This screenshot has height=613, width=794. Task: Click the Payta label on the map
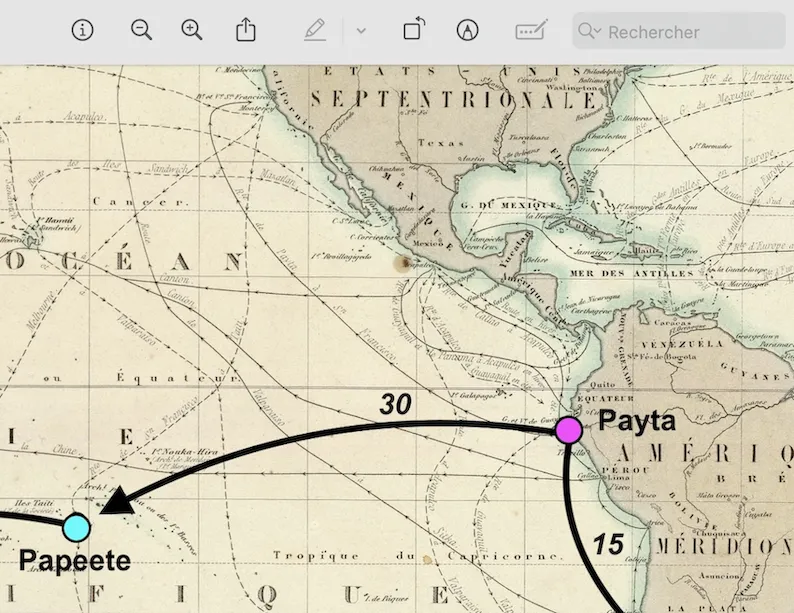point(637,421)
